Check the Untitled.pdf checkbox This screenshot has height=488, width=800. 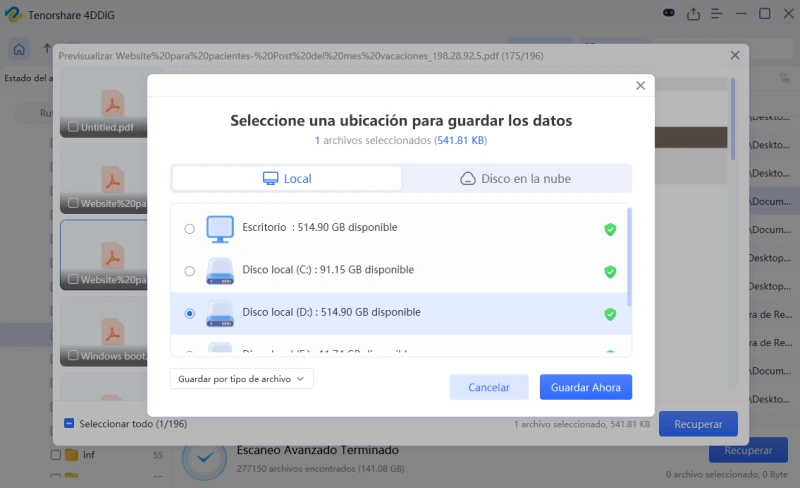tap(73, 127)
